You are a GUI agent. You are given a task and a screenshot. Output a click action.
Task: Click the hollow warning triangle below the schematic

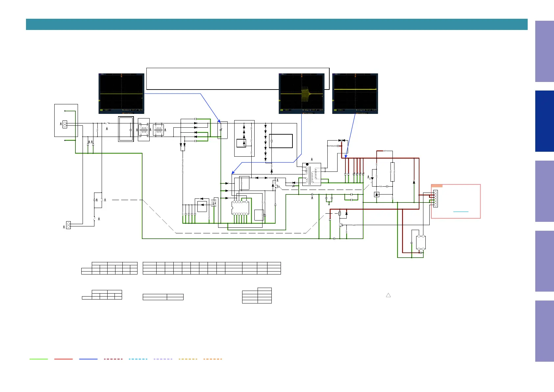tap(388, 295)
